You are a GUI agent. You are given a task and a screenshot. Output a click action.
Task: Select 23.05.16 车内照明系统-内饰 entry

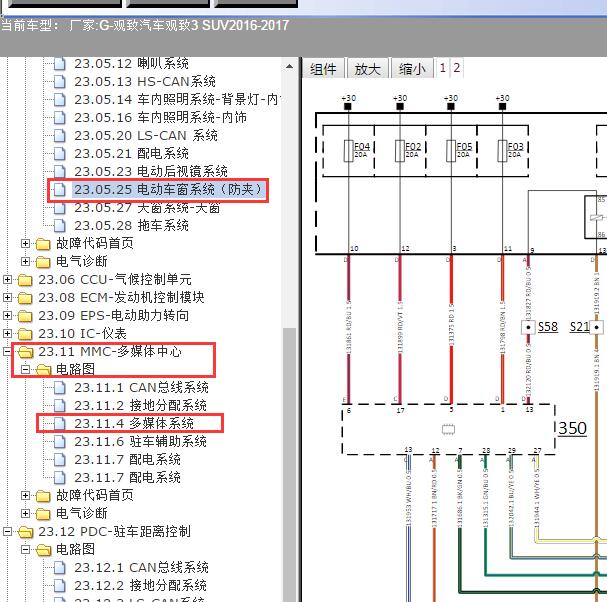pyautogui.click(x=160, y=117)
